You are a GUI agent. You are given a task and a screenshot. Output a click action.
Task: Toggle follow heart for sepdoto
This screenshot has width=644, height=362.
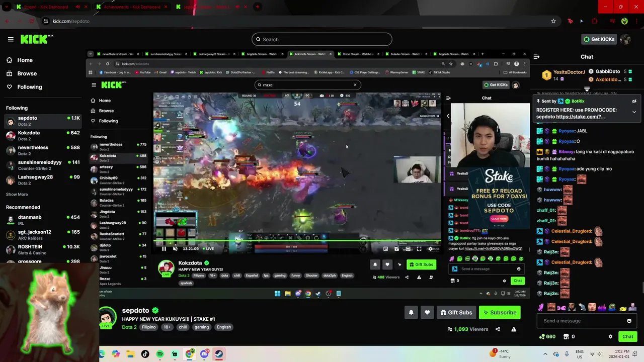click(427, 312)
